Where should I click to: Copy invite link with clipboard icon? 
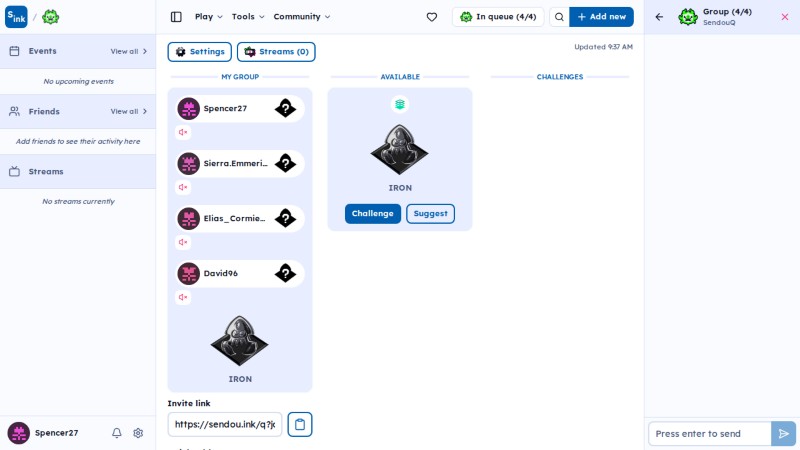pyautogui.click(x=300, y=424)
